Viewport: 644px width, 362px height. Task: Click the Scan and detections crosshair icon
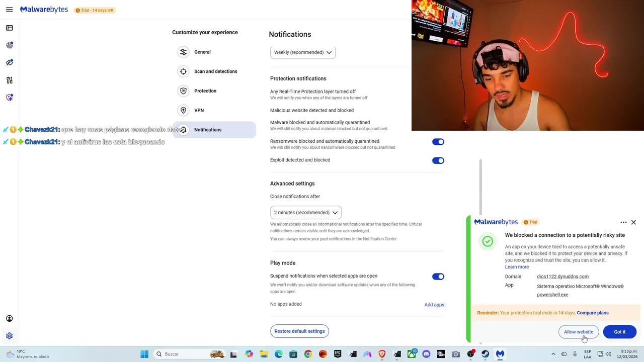coord(183,71)
